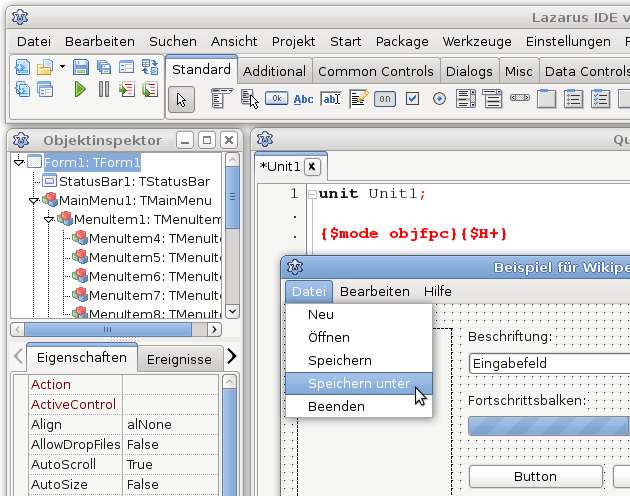Pick the TMemo component icon
Viewport: 630px width, 496px height.
tap(358, 99)
